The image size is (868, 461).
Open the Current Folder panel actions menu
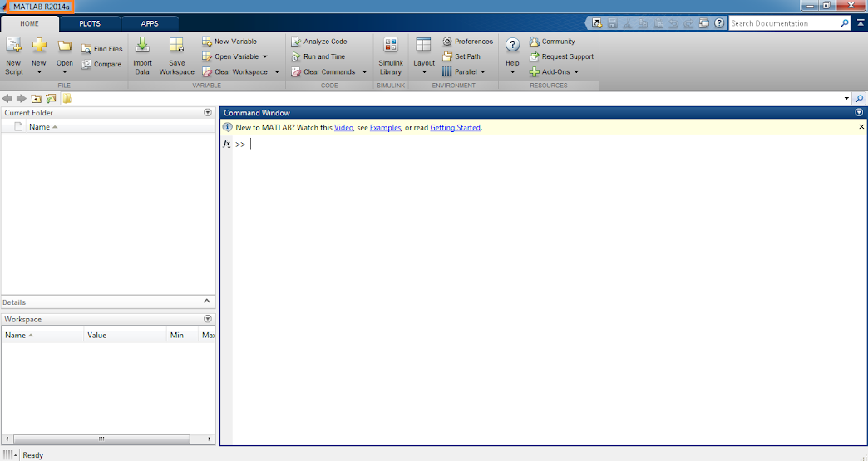pos(208,112)
